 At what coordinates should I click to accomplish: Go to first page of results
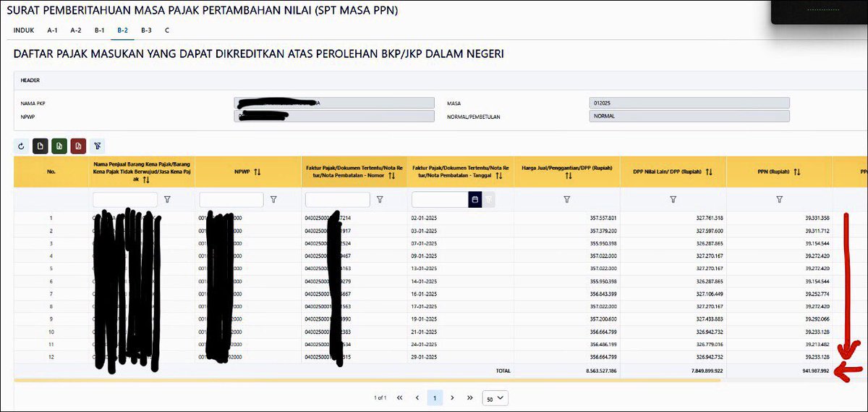399,398
